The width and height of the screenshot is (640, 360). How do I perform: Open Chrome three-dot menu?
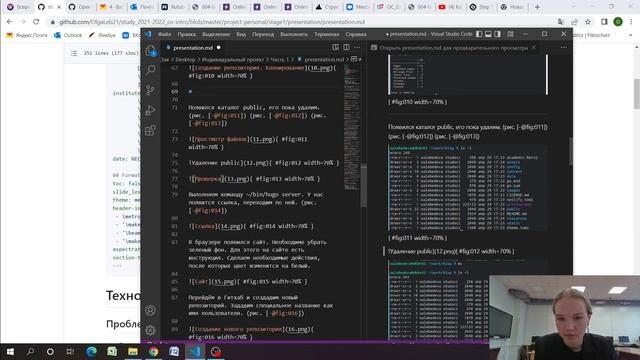pos(631,22)
